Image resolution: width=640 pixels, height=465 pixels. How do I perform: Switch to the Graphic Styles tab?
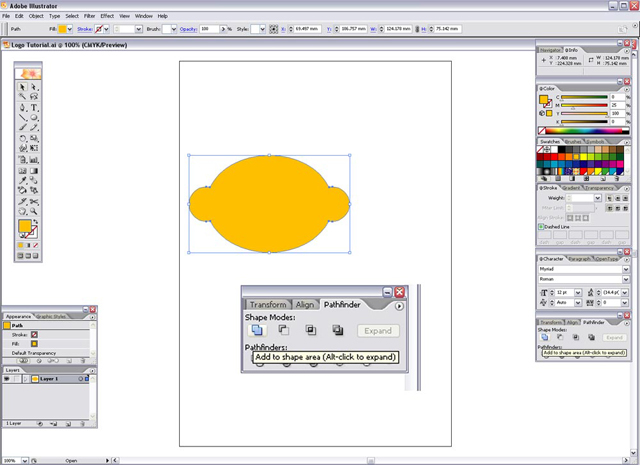(x=51, y=316)
